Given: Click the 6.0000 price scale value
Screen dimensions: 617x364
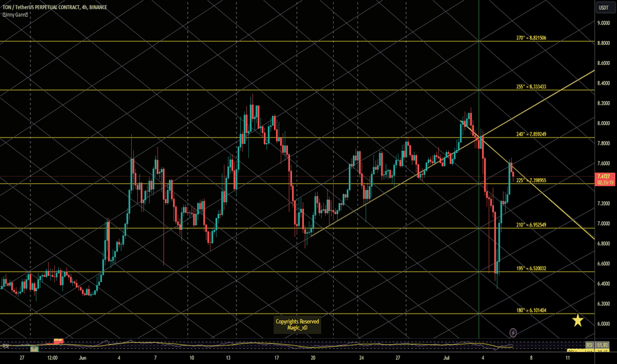Looking at the screenshot, I should [604, 324].
